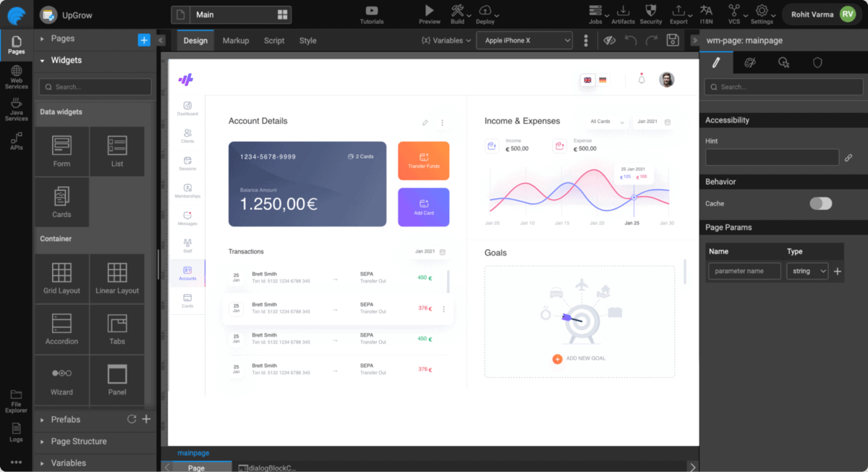The width and height of the screenshot is (868, 472).
Task: Switch to the Script tab
Action: pyautogui.click(x=273, y=41)
